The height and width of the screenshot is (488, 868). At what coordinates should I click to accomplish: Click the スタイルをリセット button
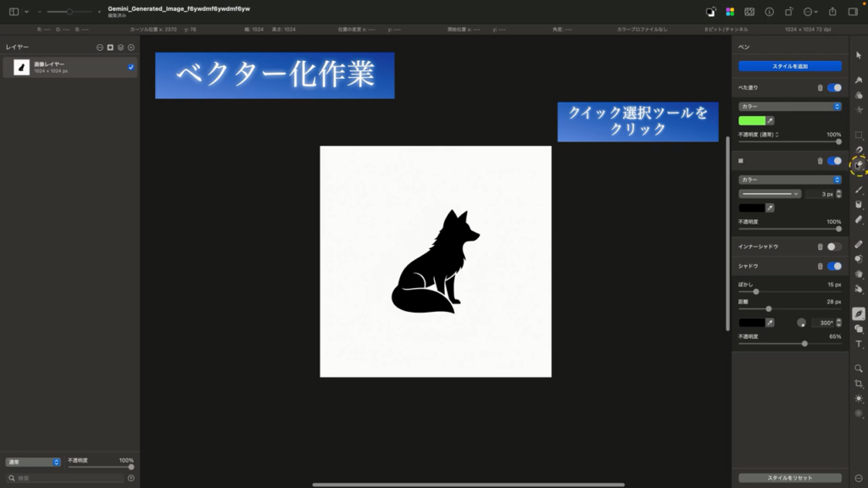click(789, 478)
